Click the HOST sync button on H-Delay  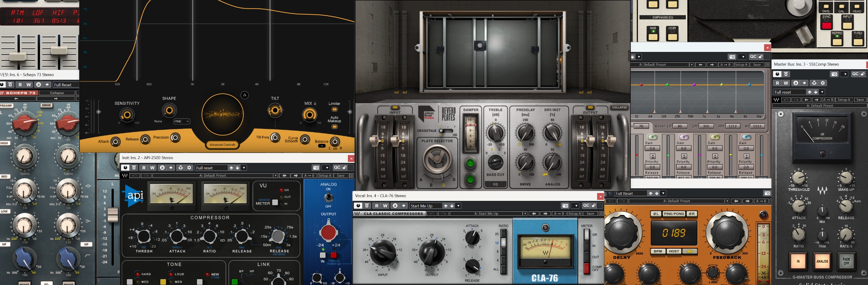(x=674, y=251)
